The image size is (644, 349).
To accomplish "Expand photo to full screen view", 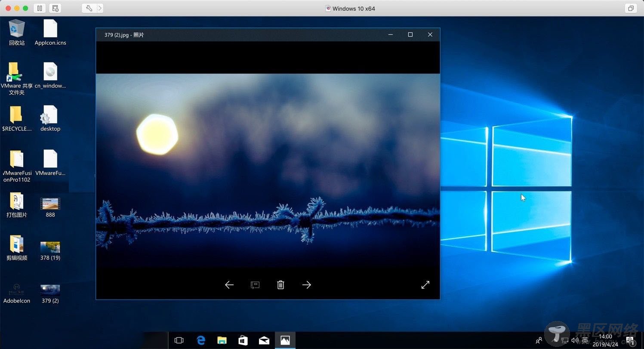I will [425, 285].
